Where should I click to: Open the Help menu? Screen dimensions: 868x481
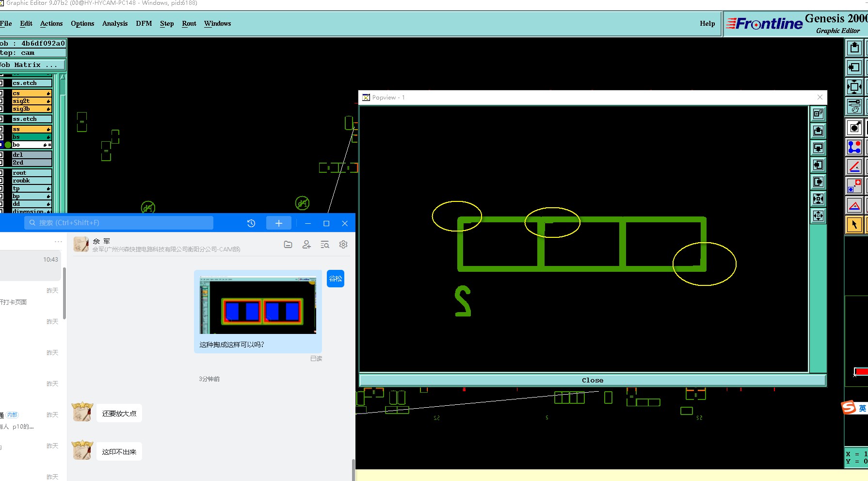pos(707,23)
